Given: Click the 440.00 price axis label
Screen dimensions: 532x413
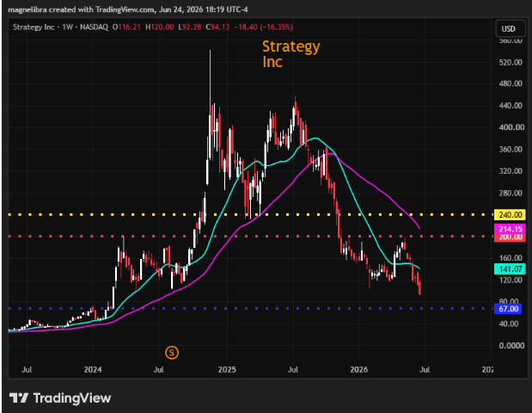Looking at the screenshot, I should (x=511, y=106).
